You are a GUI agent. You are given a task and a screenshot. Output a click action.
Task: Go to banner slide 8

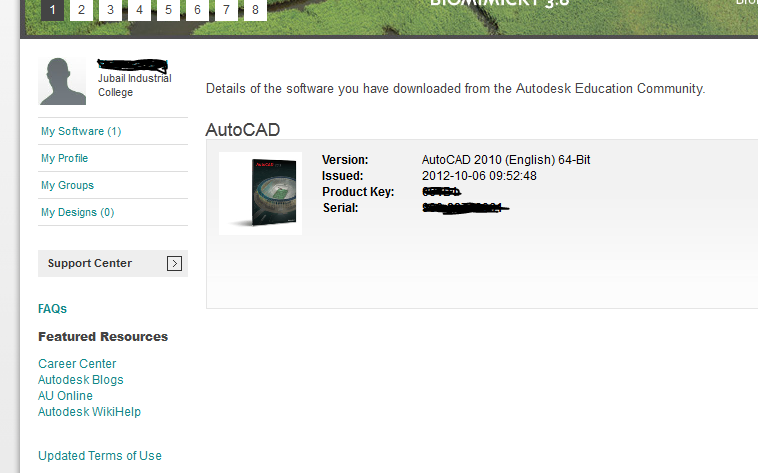pyautogui.click(x=255, y=10)
